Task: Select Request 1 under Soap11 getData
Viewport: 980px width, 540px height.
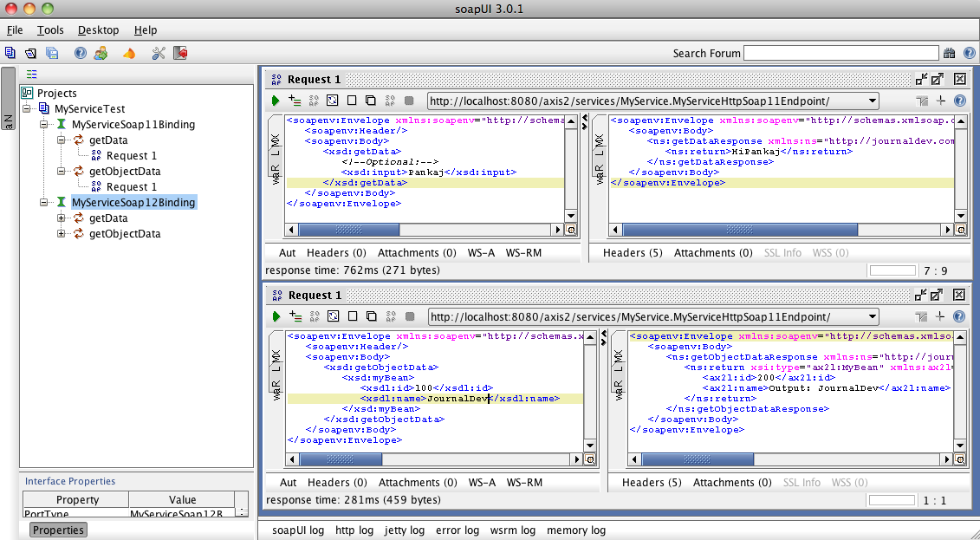Action: tap(131, 156)
